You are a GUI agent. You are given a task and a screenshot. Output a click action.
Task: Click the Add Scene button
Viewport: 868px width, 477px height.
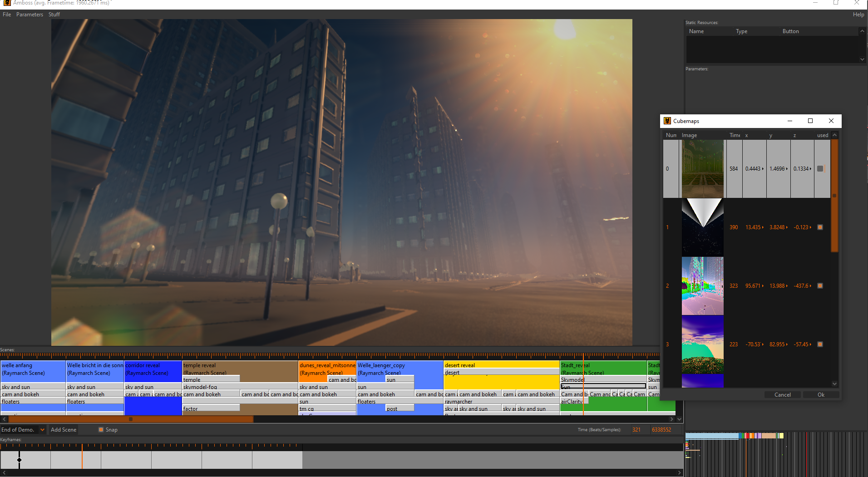tap(64, 430)
